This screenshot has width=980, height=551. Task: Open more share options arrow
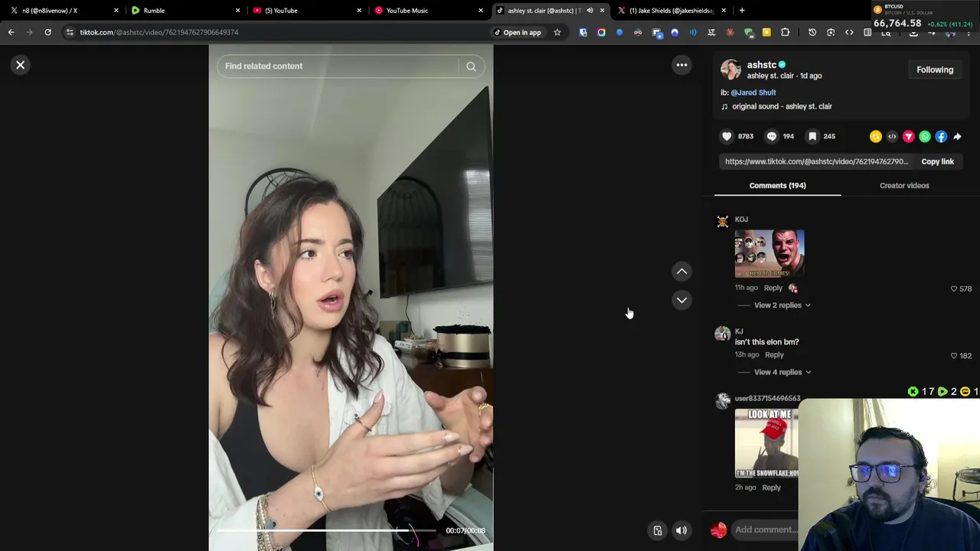click(x=957, y=136)
